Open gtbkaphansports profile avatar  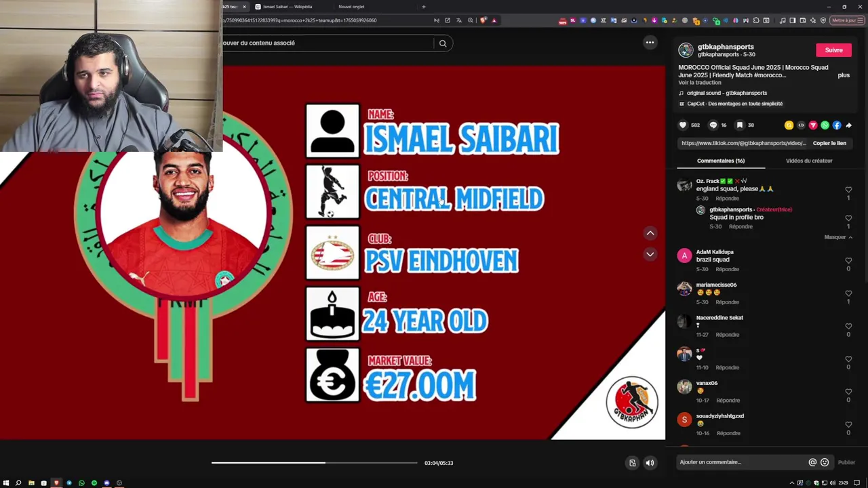pos(686,50)
